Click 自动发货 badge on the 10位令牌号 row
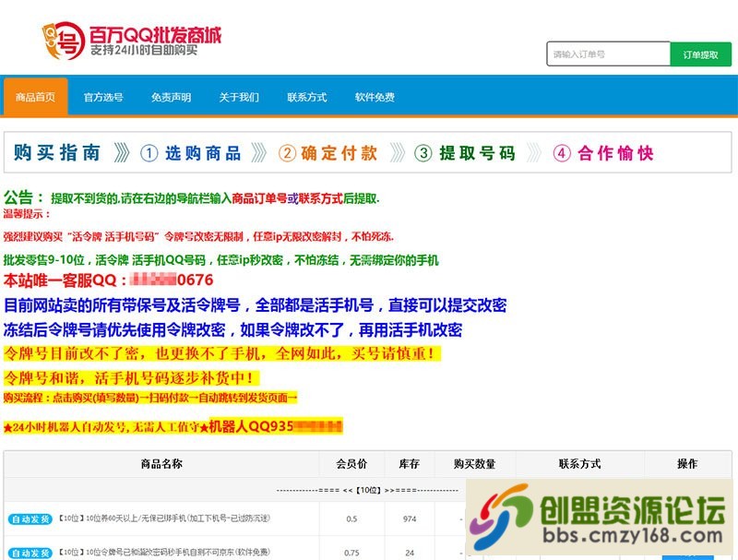 point(30,553)
